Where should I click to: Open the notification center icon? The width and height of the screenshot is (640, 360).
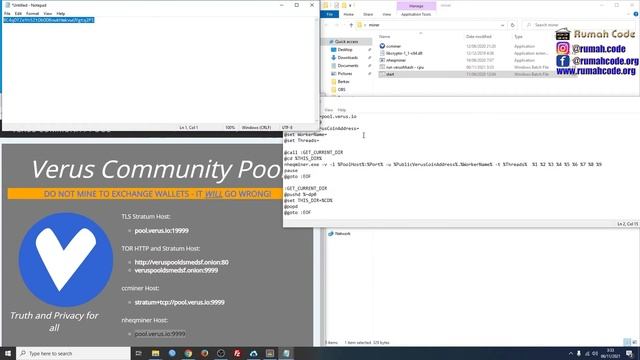630,353
